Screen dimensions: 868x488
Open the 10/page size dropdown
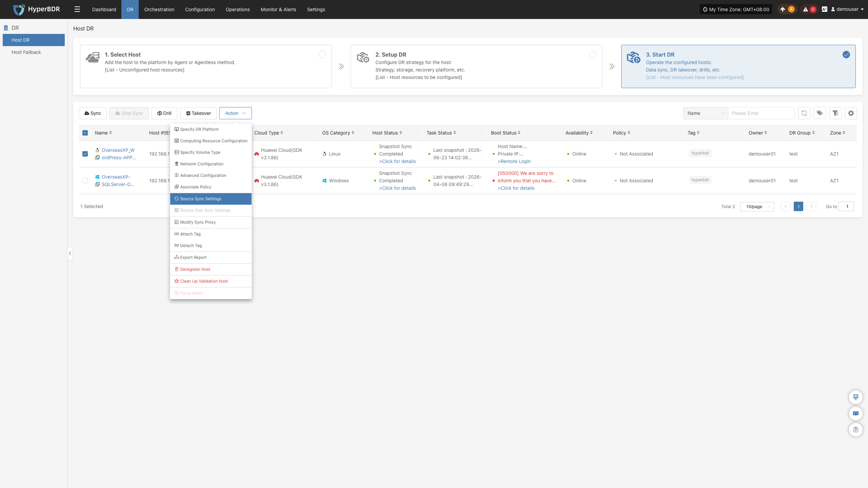tap(757, 206)
